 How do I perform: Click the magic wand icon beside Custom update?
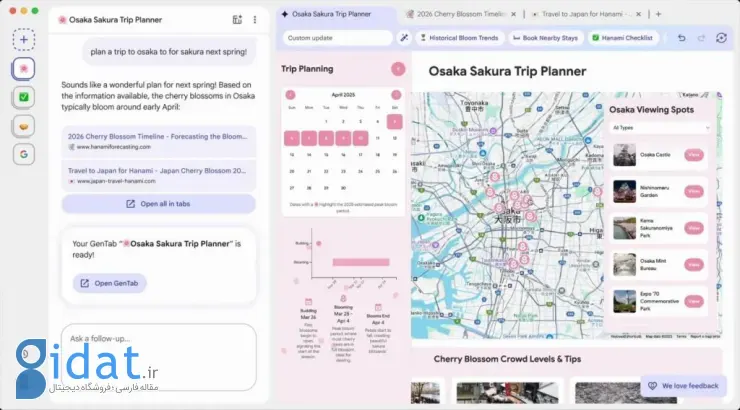click(x=404, y=38)
